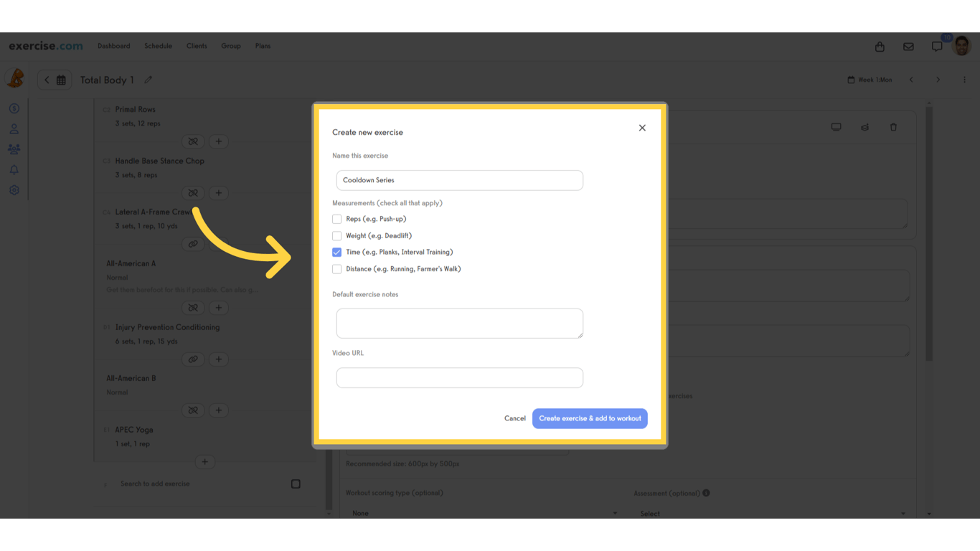Image resolution: width=980 pixels, height=551 pixels.
Task: Check the Distance measurement option
Action: coord(336,268)
